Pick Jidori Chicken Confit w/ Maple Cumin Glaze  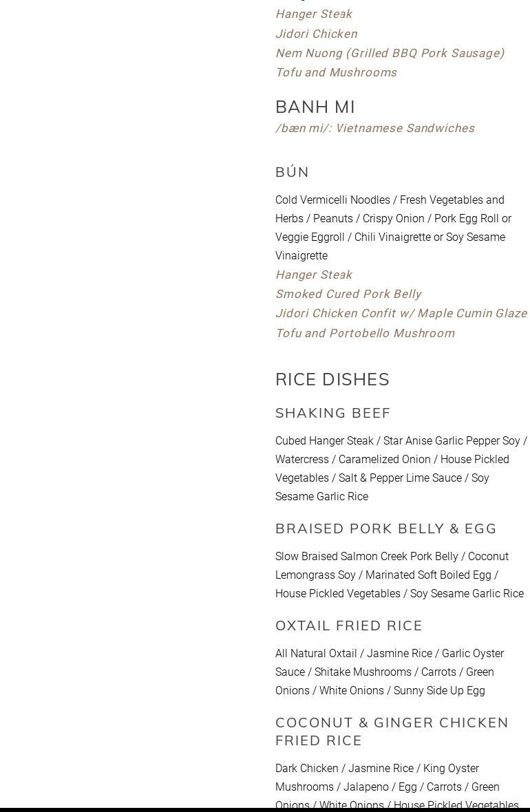[x=401, y=313]
